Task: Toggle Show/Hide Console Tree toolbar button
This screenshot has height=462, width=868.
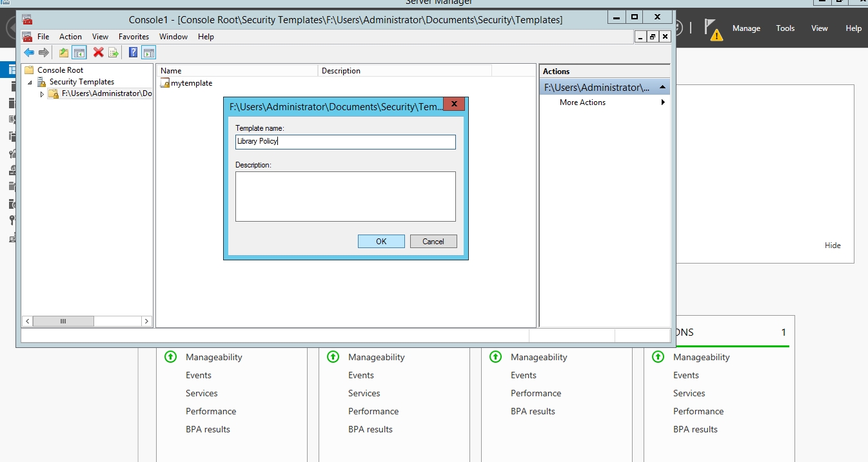Action: pyautogui.click(x=79, y=53)
